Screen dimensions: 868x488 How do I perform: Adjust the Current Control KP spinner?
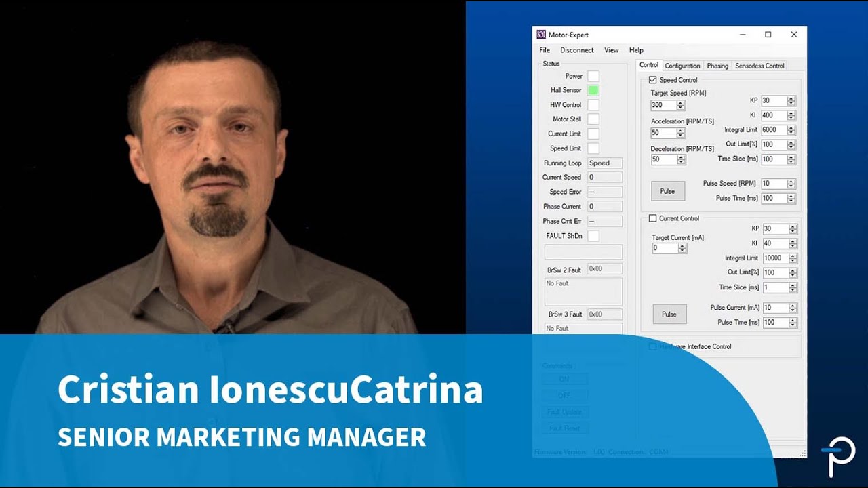[793, 229]
